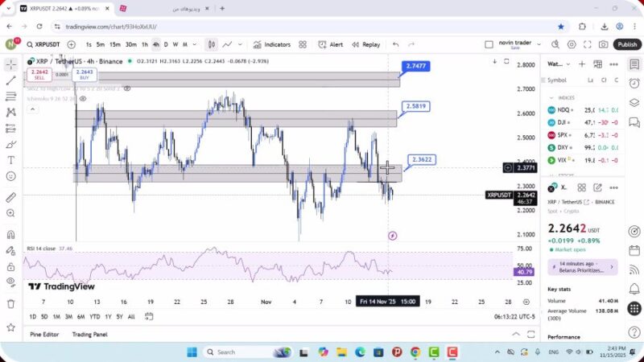
Task: Select the 1Y date range
Action: (106, 316)
